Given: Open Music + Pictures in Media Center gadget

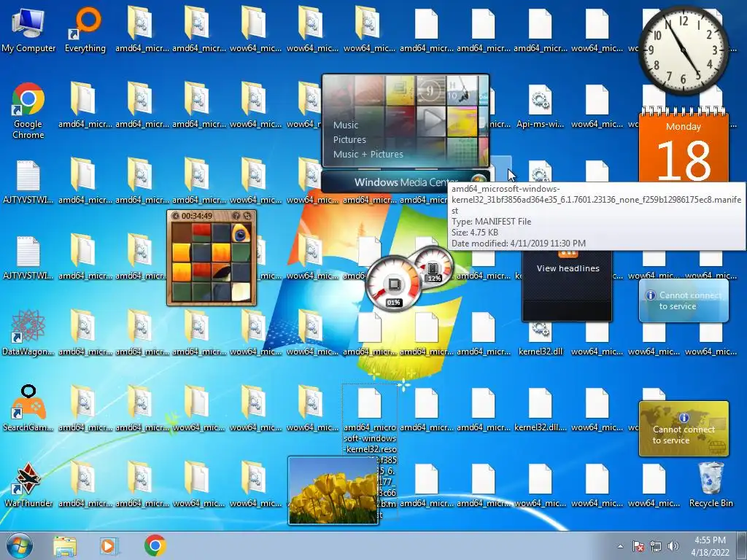Looking at the screenshot, I should click(368, 155).
